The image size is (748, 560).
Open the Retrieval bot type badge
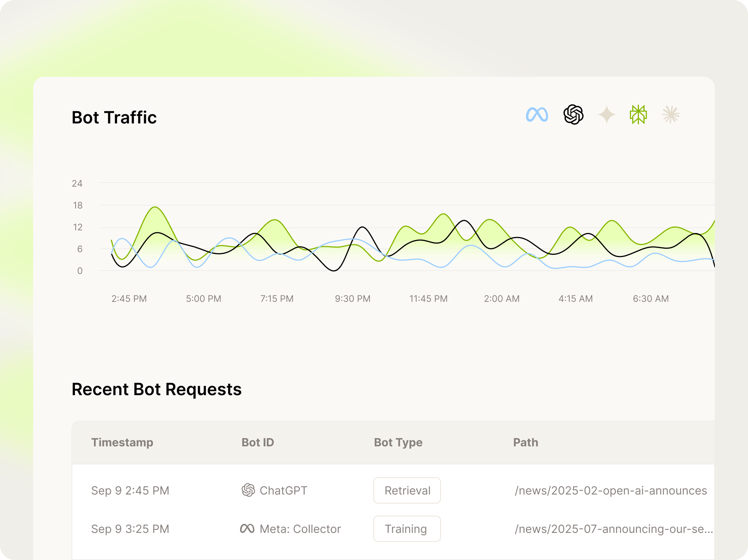tap(407, 490)
